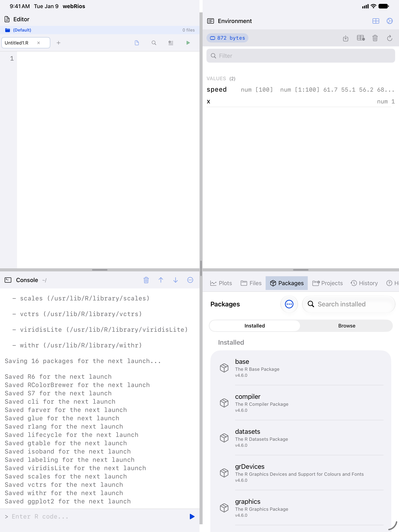Click the console down arrow icon
399x532 pixels.
tap(176, 280)
